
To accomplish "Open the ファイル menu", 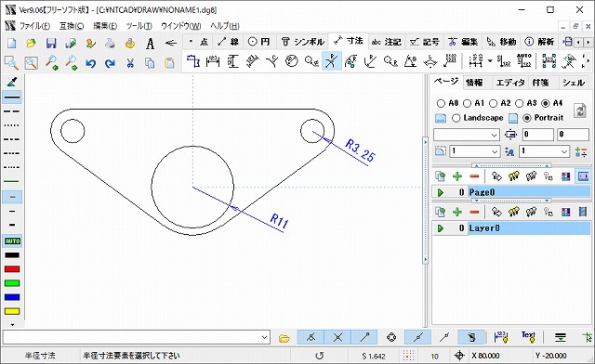I will pos(34,26).
